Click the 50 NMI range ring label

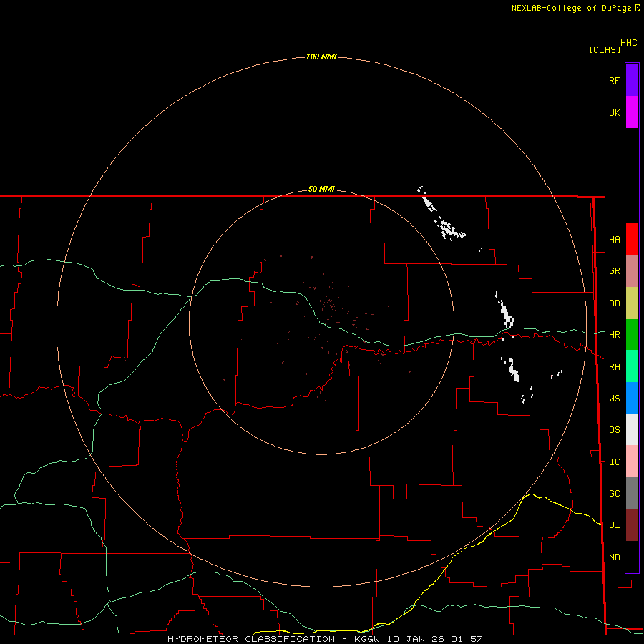point(321,189)
